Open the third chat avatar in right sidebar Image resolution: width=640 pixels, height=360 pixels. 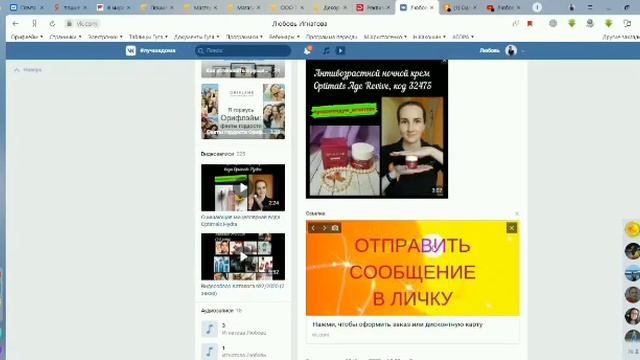[632, 273]
